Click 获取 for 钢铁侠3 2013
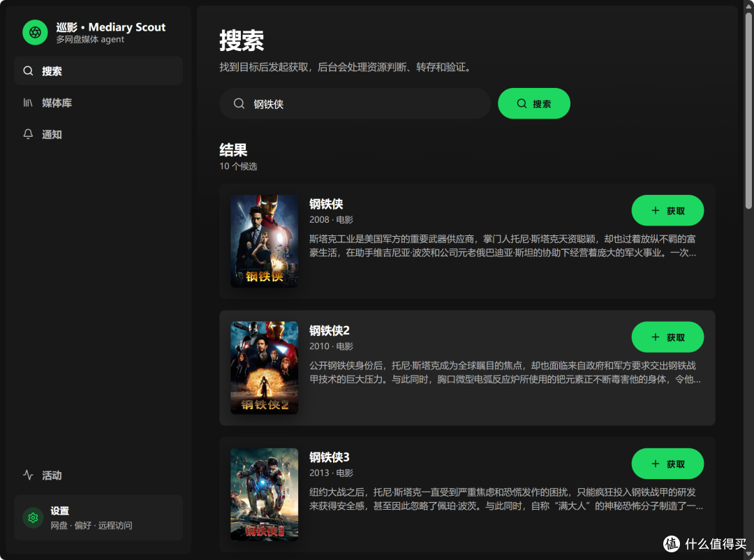 [667, 464]
